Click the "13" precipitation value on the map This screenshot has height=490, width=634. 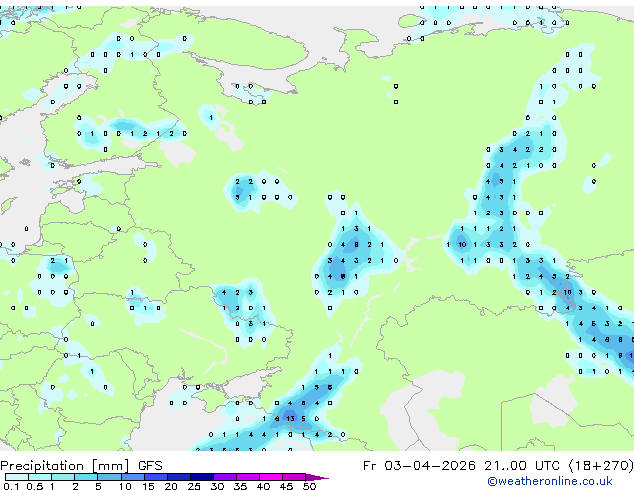[x=290, y=419]
